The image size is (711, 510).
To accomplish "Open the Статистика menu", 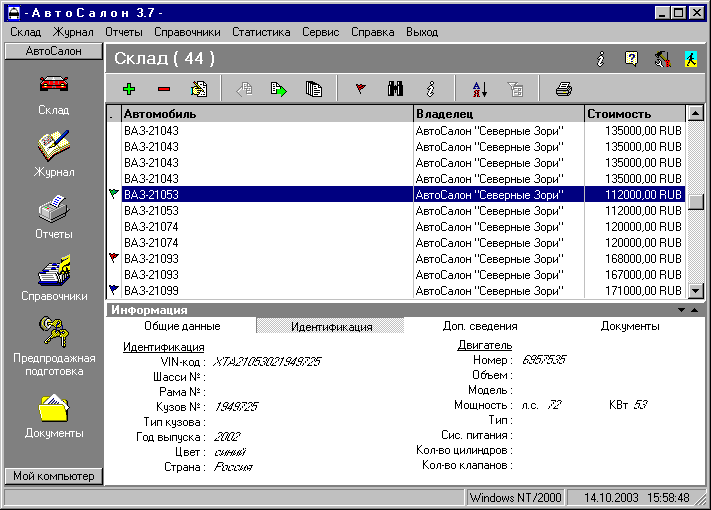I will point(262,32).
